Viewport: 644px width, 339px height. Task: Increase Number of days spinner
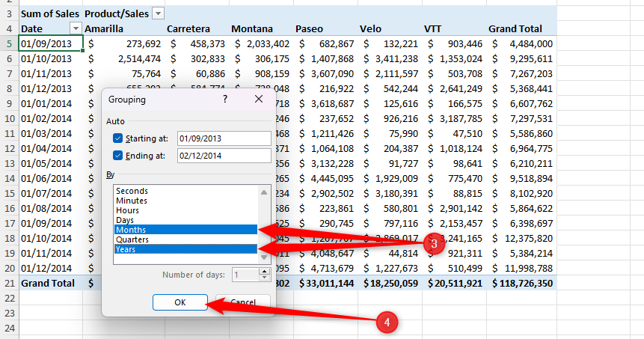coord(265,272)
